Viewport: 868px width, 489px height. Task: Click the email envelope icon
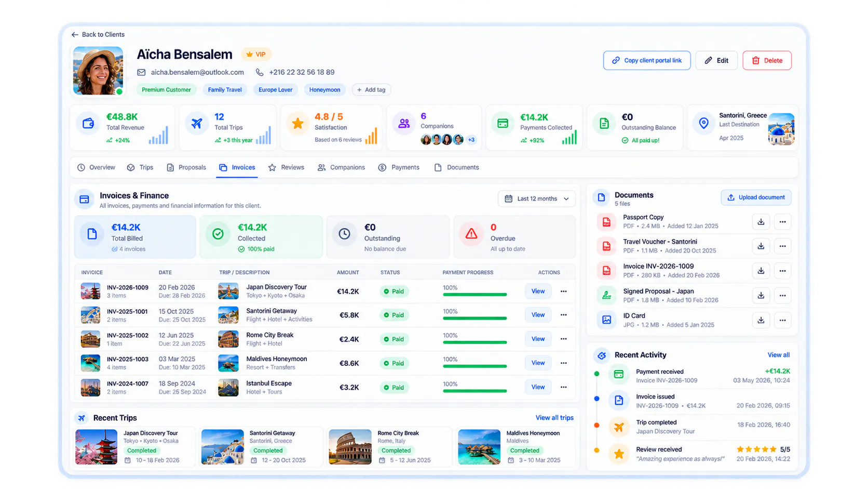(x=141, y=72)
